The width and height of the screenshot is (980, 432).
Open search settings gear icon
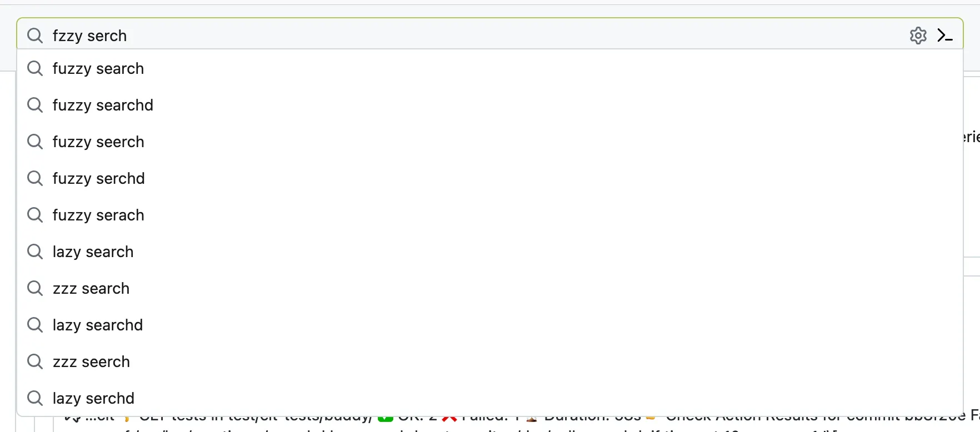tap(918, 36)
